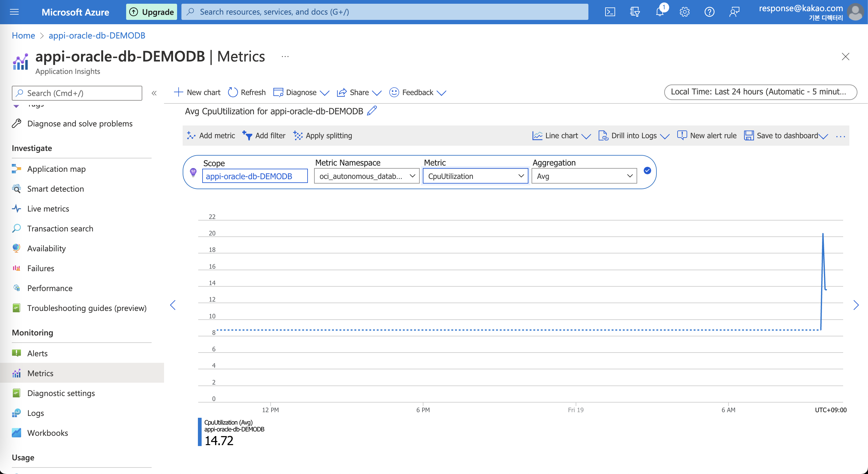868x474 pixels.
Task: Open the portal hamburger menu
Action: pyautogui.click(x=14, y=12)
